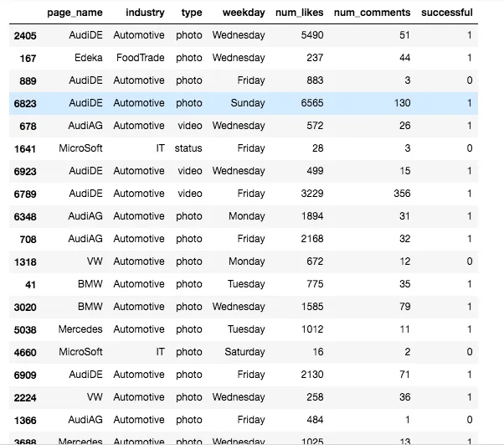Click num_likes value 1894

click(x=312, y=216)
